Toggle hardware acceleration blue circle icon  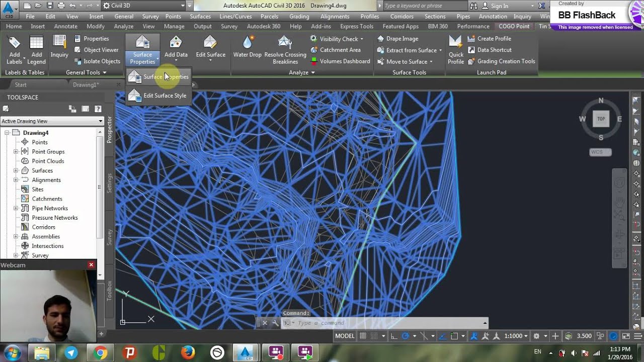click(x=613, y=336)
